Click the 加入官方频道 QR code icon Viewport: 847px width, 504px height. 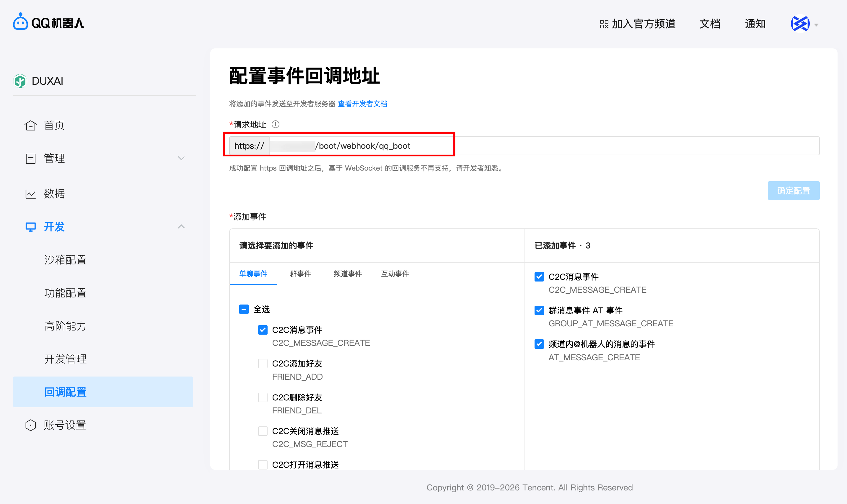pyautogui.click(x=604, y=24)
